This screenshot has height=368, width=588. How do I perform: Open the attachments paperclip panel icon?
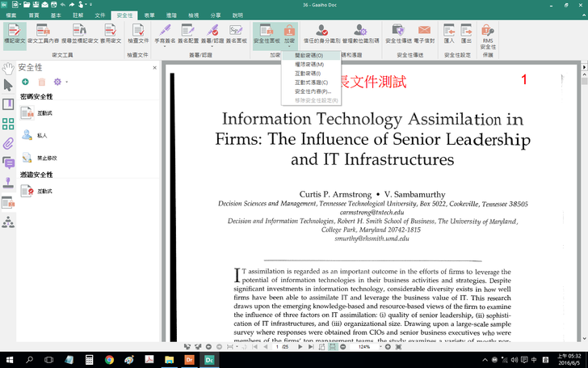8,143
